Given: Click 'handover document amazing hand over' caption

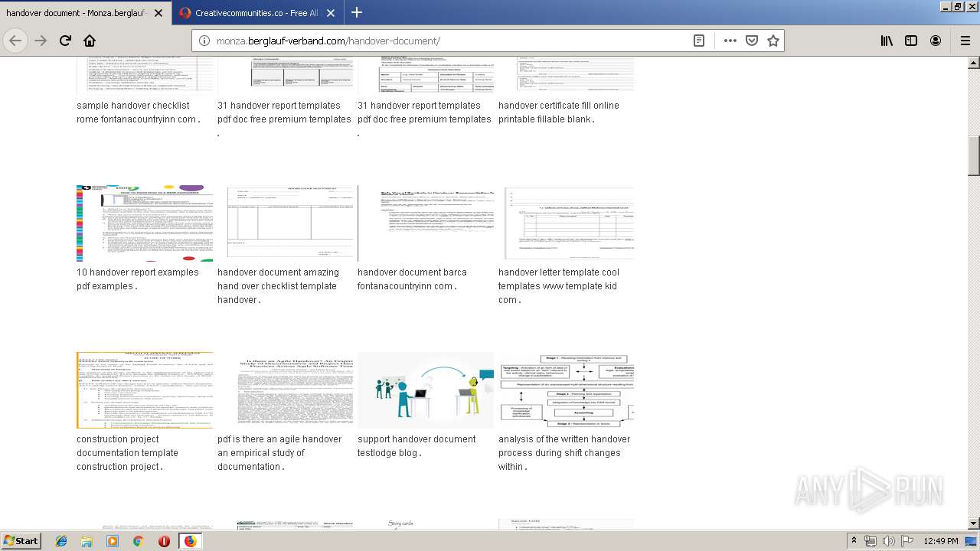Looking at the screenshot, I should (x=278, y=286).
